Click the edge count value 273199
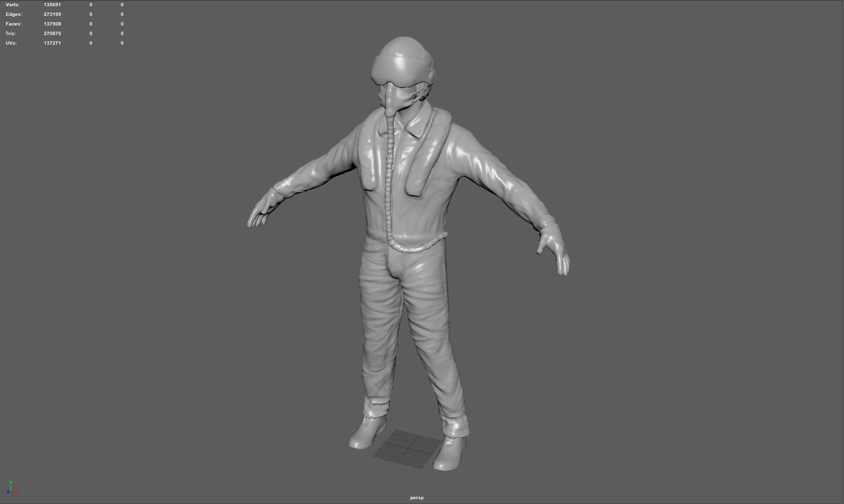The width and height of the screenshot is (844, 504). point(52,14)
